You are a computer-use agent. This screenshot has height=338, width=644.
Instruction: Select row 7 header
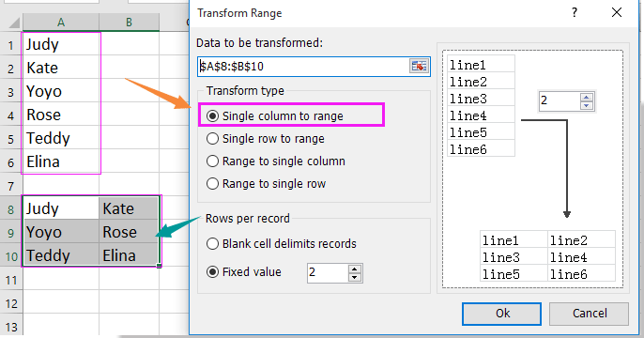(11, 186)
